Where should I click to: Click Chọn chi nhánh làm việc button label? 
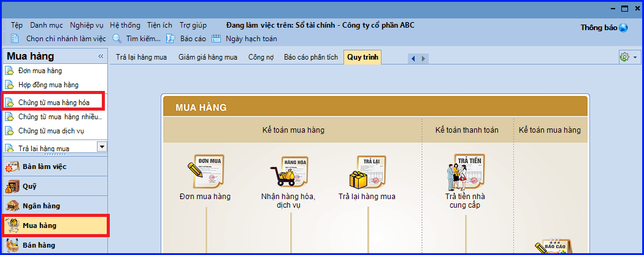tap(66, 39)
